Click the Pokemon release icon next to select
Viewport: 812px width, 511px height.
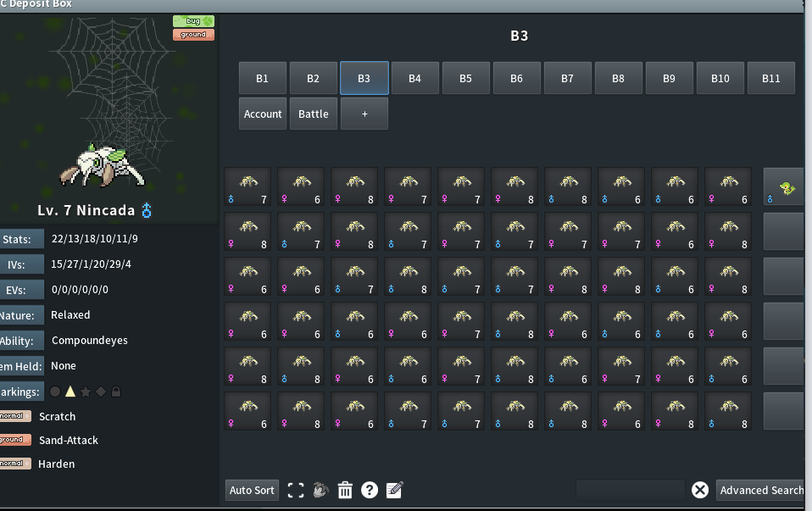coord(320,490)
